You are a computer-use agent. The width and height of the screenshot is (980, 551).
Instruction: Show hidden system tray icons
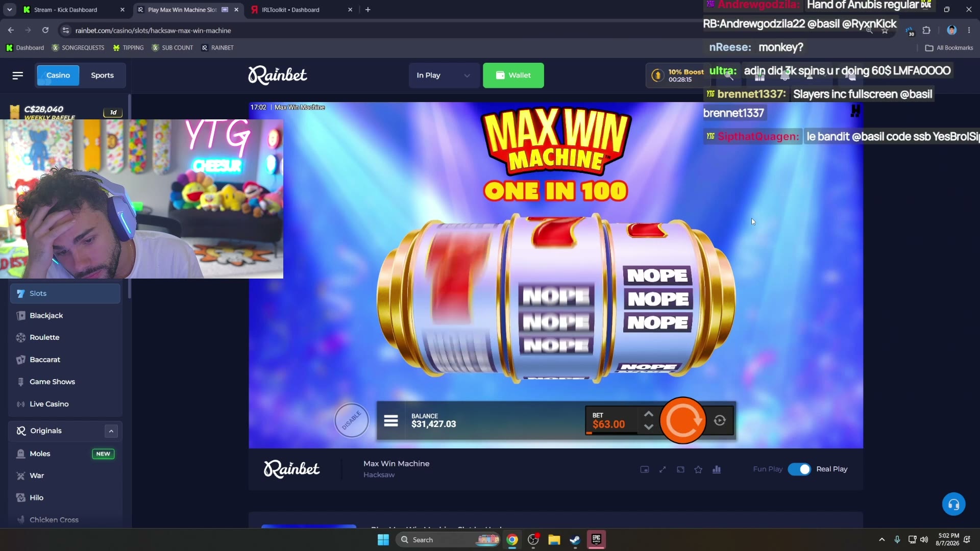881,540
